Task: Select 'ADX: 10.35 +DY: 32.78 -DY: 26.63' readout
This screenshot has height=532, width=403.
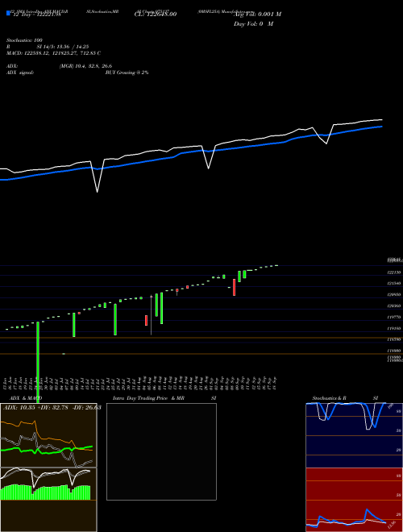Action: pyautogui.click(x=52, y=407)
